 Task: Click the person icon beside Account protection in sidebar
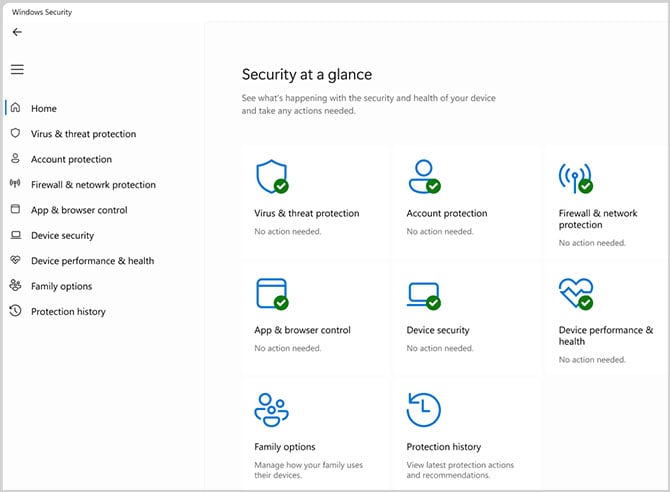pos(15,159)
